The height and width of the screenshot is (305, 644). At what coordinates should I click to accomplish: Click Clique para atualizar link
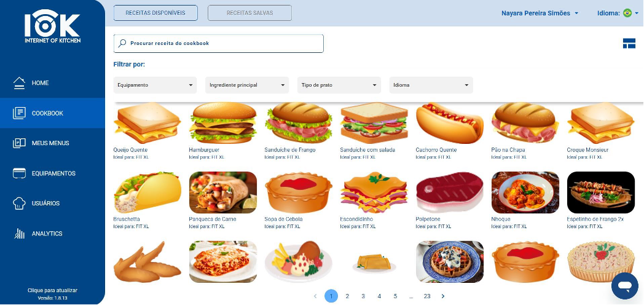tap(52, 290)
